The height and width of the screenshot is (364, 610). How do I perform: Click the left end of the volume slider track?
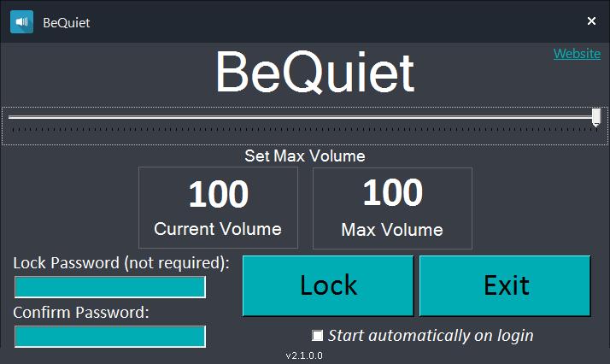(12, 116)
